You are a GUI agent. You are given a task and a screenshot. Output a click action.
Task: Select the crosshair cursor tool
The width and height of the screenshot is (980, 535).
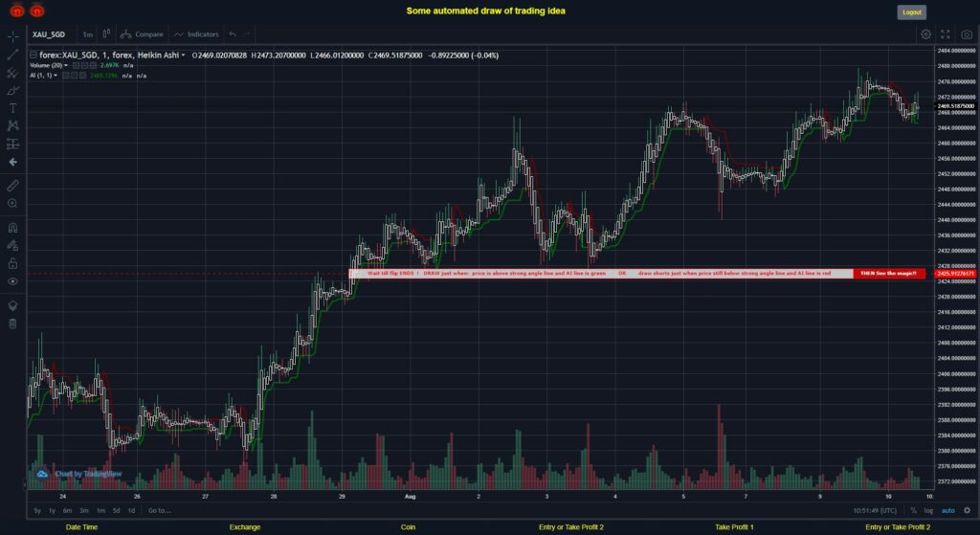[x=12, y=36]
